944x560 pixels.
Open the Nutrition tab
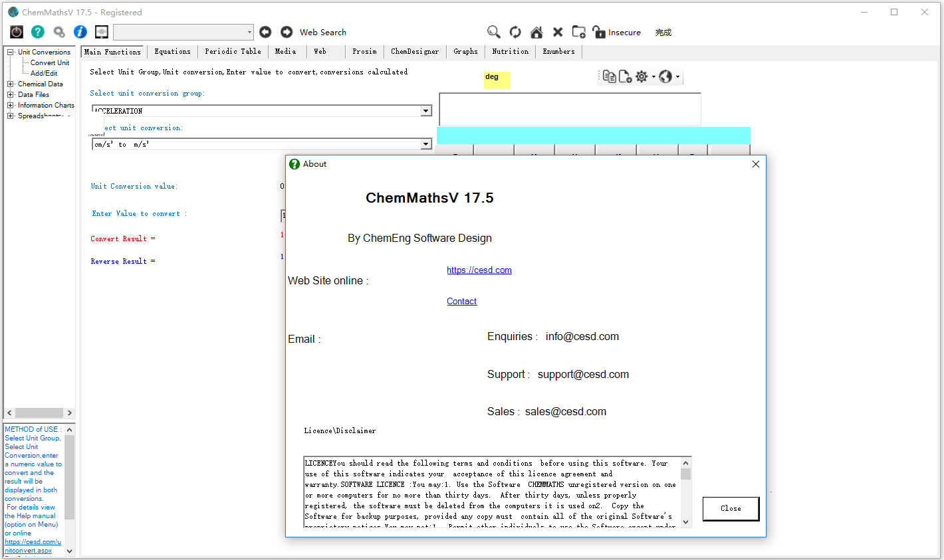[510, 51]
